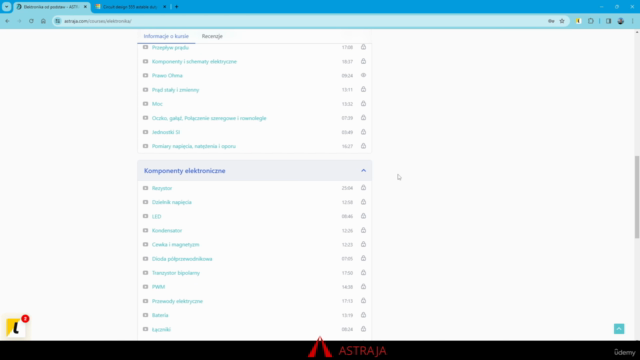Click the lock icon on Jednostki SI row
This screenshot has width=640, height=360.
coord(363,132)
